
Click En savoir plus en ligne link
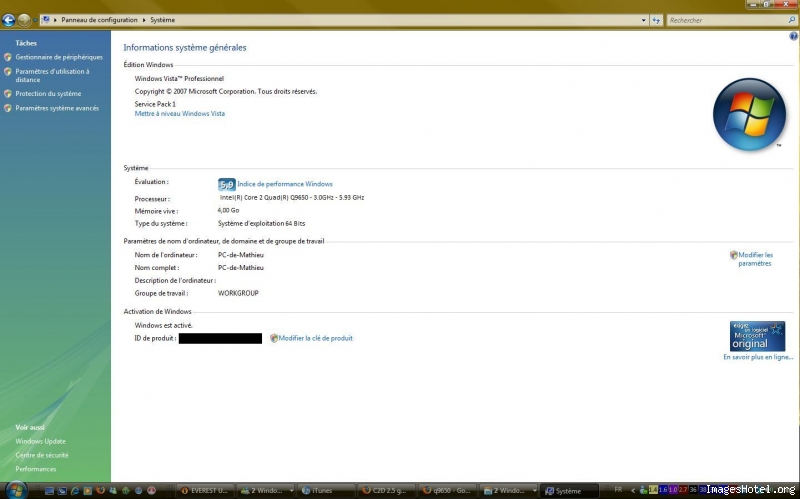click(758, 357)
